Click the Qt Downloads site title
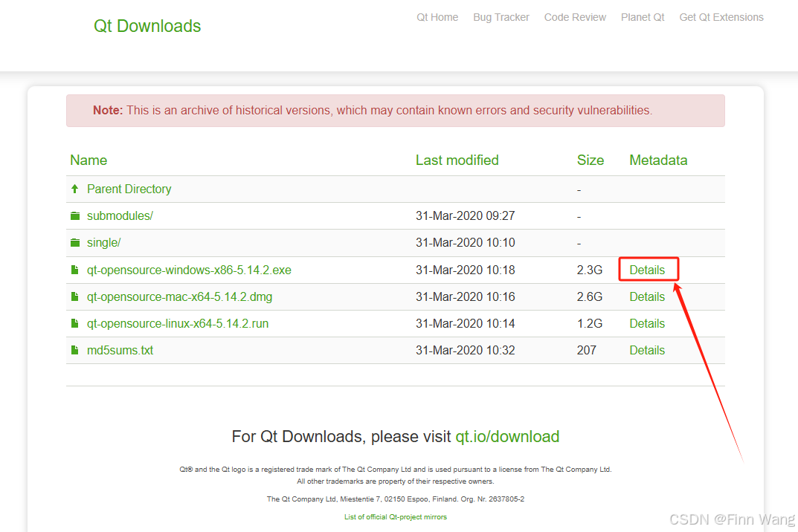 tap(147, 26)
